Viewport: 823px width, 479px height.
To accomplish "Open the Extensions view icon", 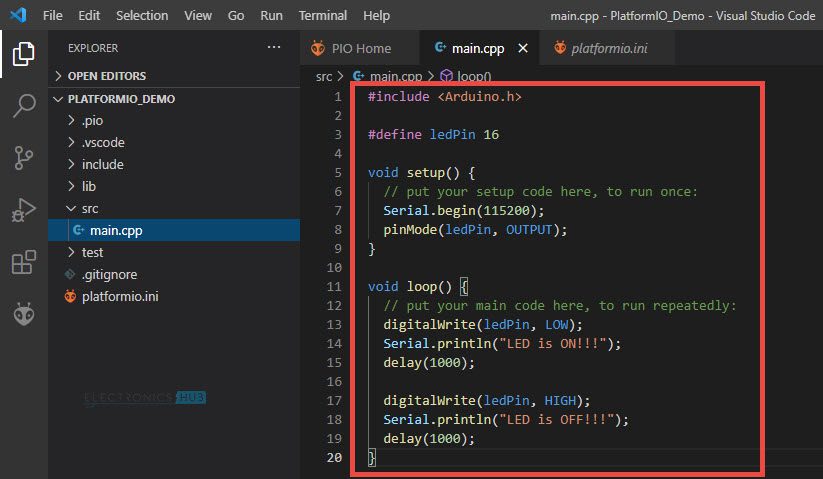I will coord(23,262).
